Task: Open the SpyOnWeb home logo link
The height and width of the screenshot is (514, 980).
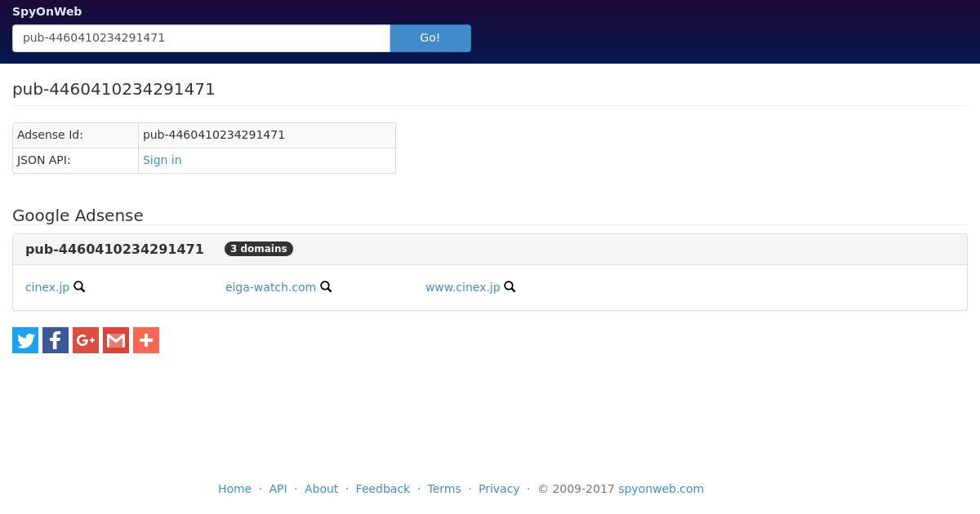Action: (x=47, y=11)
